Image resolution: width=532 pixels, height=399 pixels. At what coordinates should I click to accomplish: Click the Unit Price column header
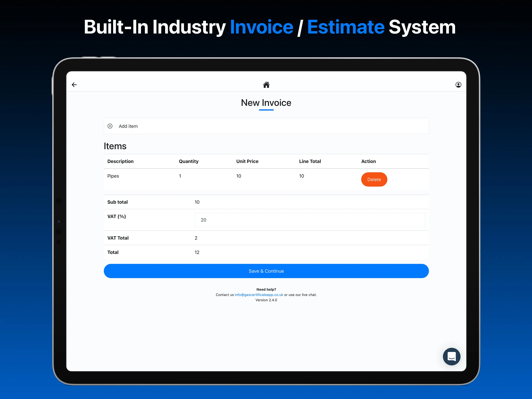click(x=247, y=161)
